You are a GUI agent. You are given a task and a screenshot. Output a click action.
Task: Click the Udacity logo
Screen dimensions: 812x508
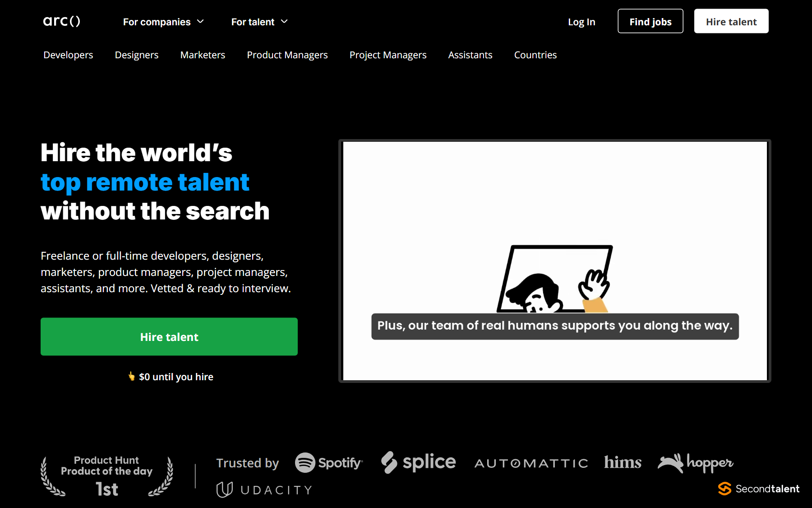[264, 490]
